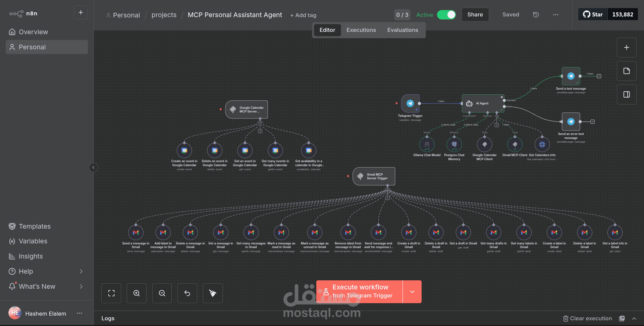The height and width of the screenshot is (326, 644).
Task: Open Hashem Elalem user menu dots
Action: pos(79,313)
